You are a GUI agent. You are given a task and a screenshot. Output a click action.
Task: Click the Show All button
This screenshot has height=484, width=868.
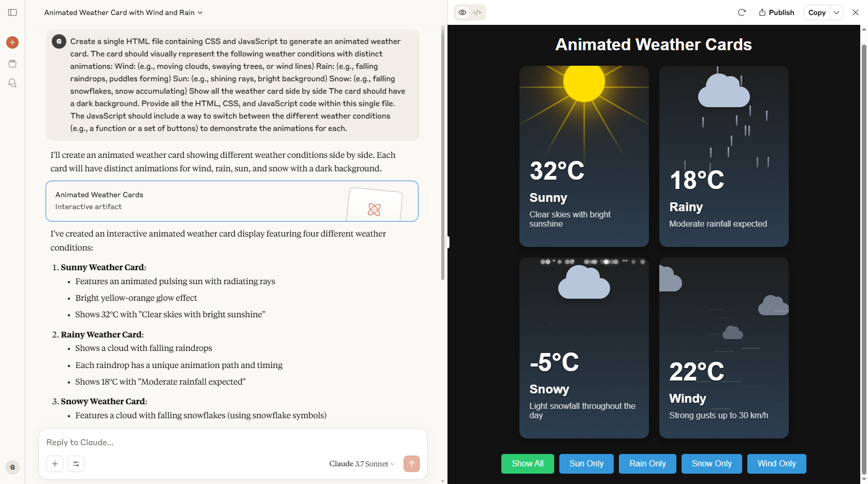[x=528, y=464]
